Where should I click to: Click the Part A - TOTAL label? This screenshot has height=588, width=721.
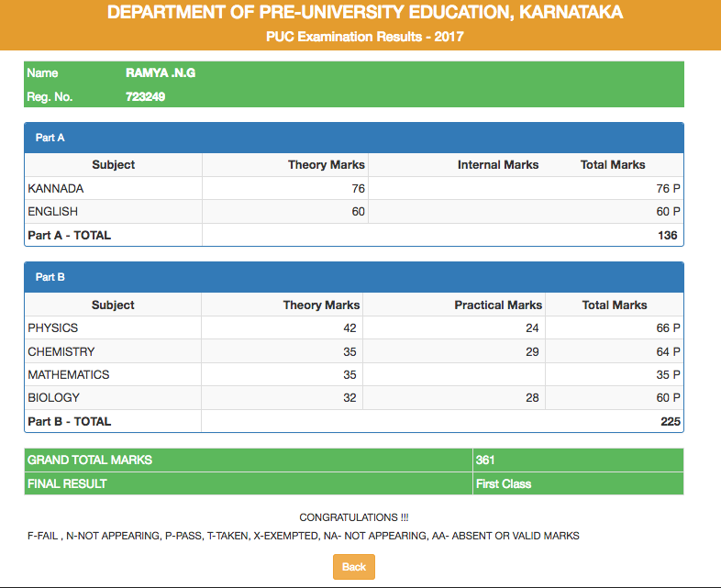pyautogui.click(x=70, y=236)
